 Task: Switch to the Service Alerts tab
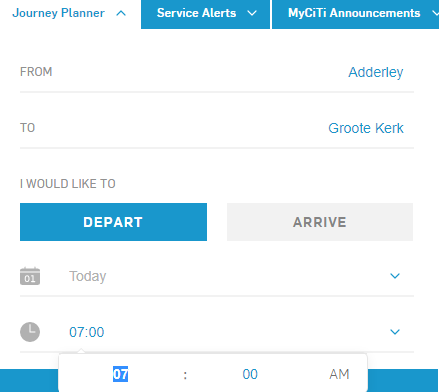click(205, 14)
